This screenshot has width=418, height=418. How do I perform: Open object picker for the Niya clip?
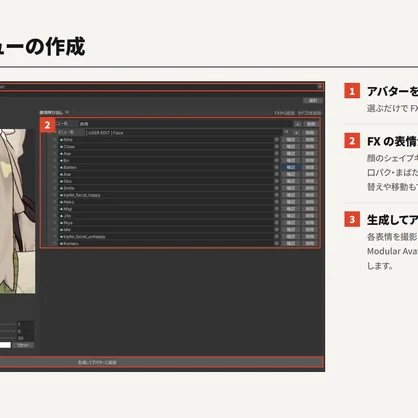276,223
